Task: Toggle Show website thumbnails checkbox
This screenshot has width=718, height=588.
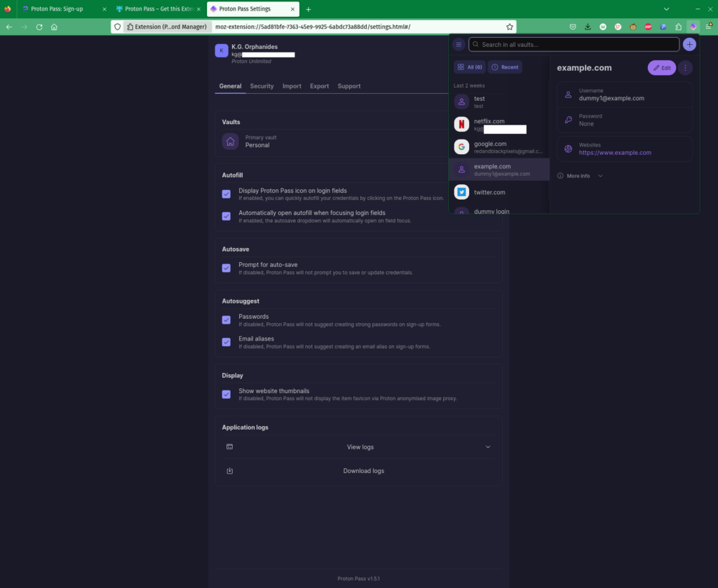Action: (x=226, y=395)
